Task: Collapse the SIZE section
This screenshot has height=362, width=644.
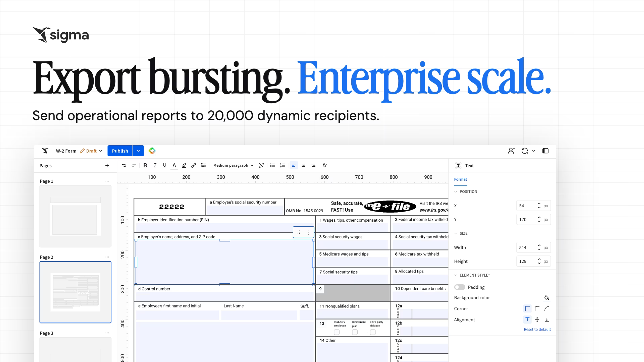Action: tap(455, 233)
